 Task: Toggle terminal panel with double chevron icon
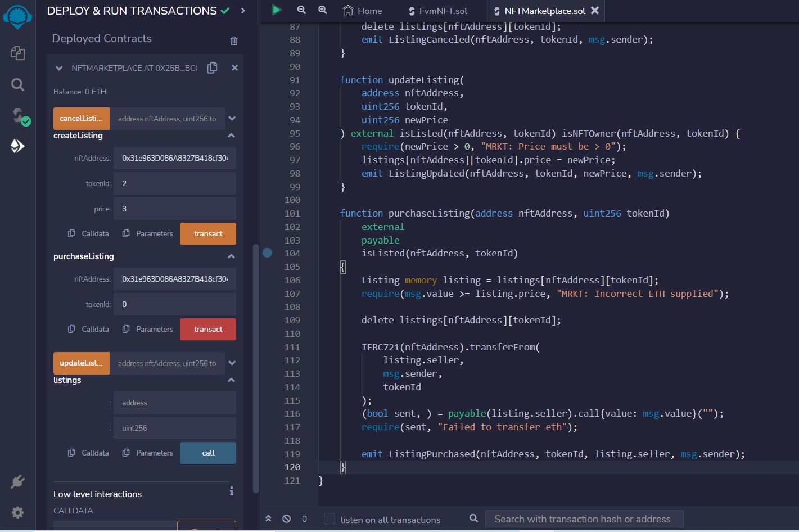268,519
